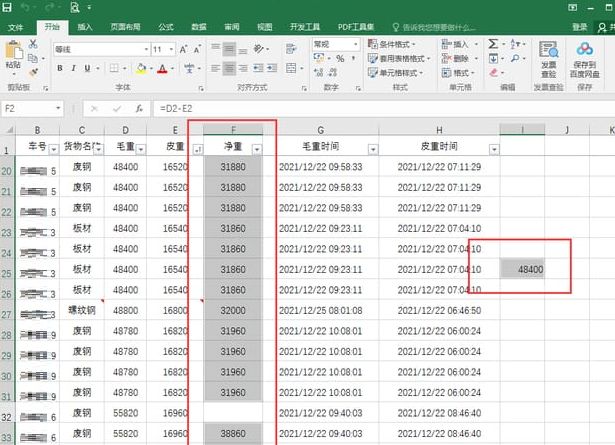615x445 pixels.
Task: Click the Wrap Text icon
Action: [x=291, y=49]
